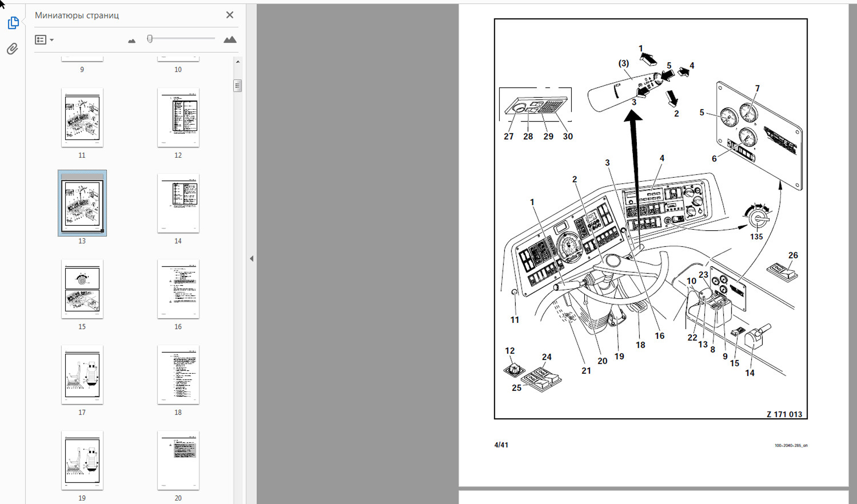
Task: Open the Attachments paperclip panel
Action: pos(13,48)
